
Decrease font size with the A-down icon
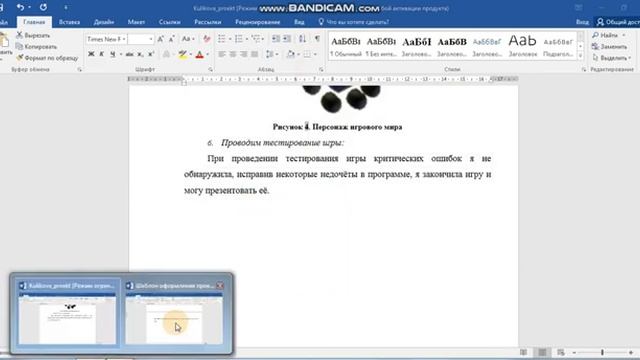(x=172, y=39)
